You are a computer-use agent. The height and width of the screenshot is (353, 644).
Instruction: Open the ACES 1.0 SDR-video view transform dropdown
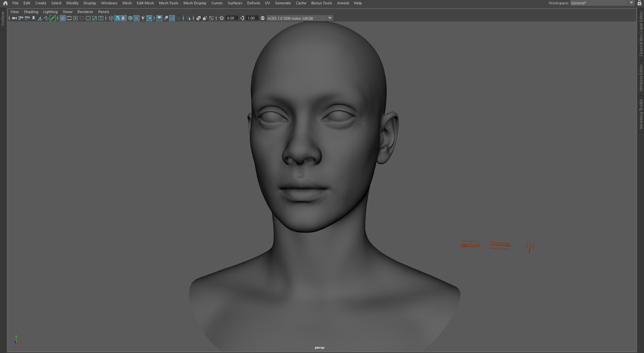[x=300, y=18]
